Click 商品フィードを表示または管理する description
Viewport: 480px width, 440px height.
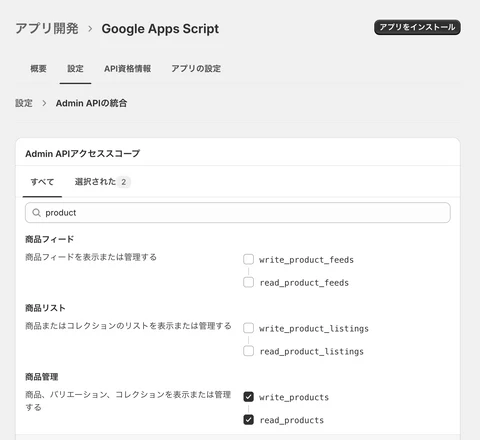(91, 257)
